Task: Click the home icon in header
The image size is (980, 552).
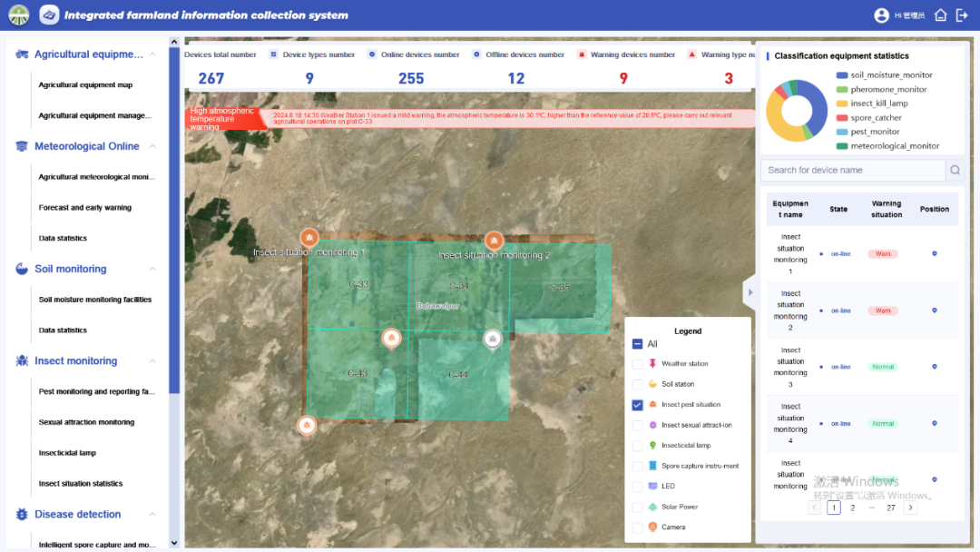Action: pyautogui.click(x=941, y=15)
